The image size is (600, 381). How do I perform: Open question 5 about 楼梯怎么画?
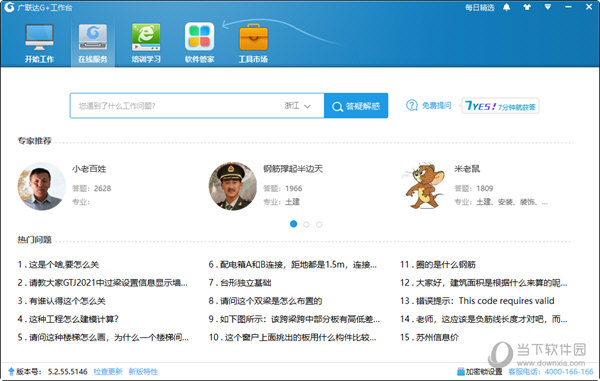(x=103, y=337)
